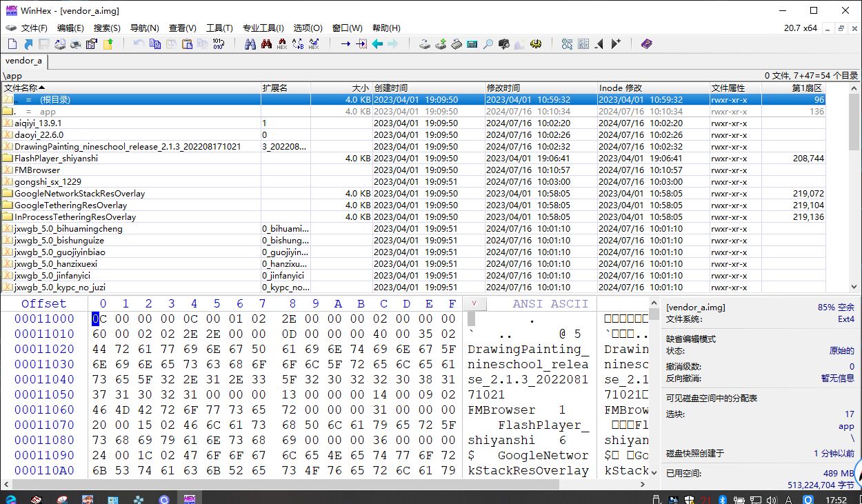Select the GoogleNetworkStackResOverlay folder row
Viewport: 862px width, 504px height.
tap(79, 194)
